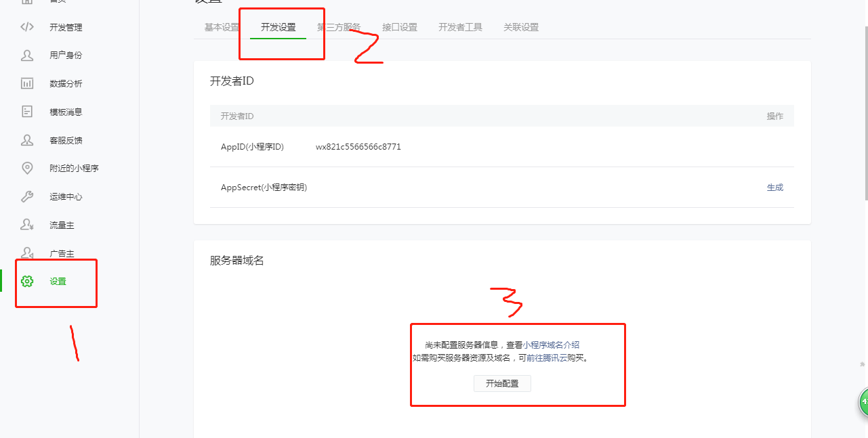
Task: Open the 接口设置 tab
Action: pyautogui.click(x=400, y=28)
